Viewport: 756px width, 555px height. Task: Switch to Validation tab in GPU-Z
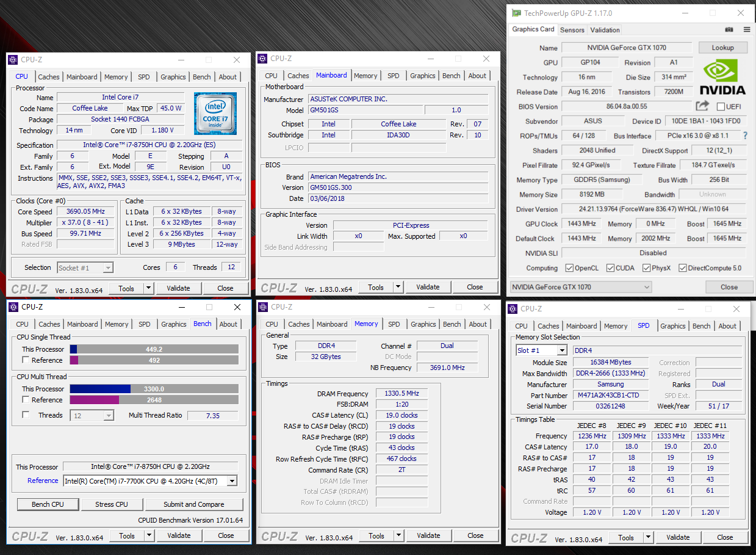605,30
